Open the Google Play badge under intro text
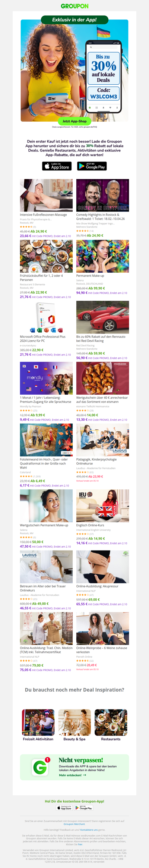 [x=92, y=166]
